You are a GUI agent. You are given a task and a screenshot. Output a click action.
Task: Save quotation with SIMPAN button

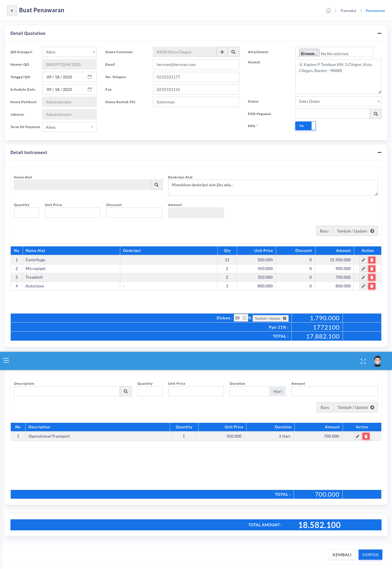(370, 555)
